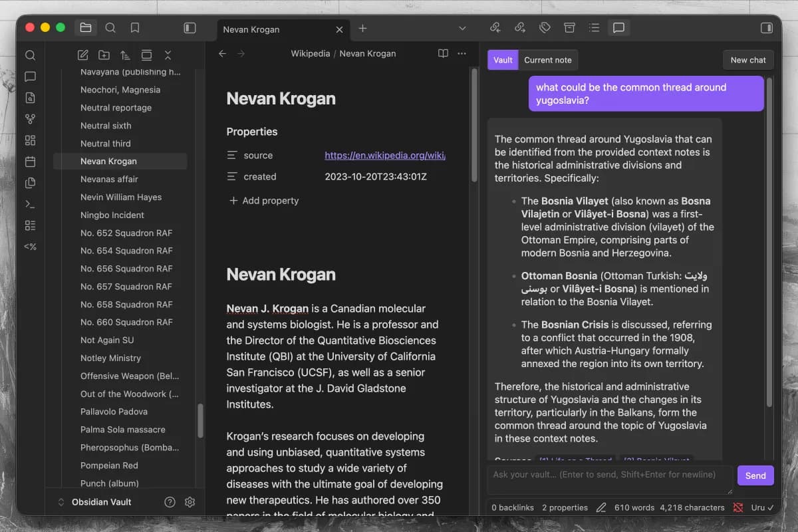Open the Palma Sola massacre note
This screenshot has height=532, width=798.
(123, 430)
